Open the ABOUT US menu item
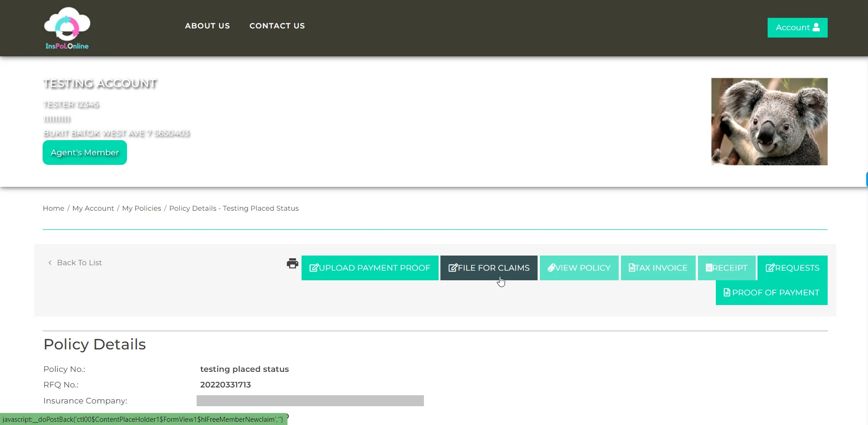 [207, 26]
